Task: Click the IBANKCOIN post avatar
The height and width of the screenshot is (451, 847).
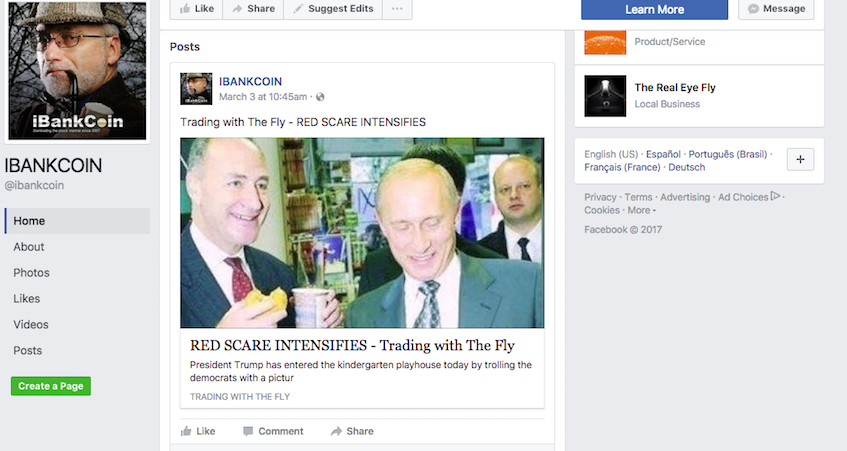Action: click(196, 89)
